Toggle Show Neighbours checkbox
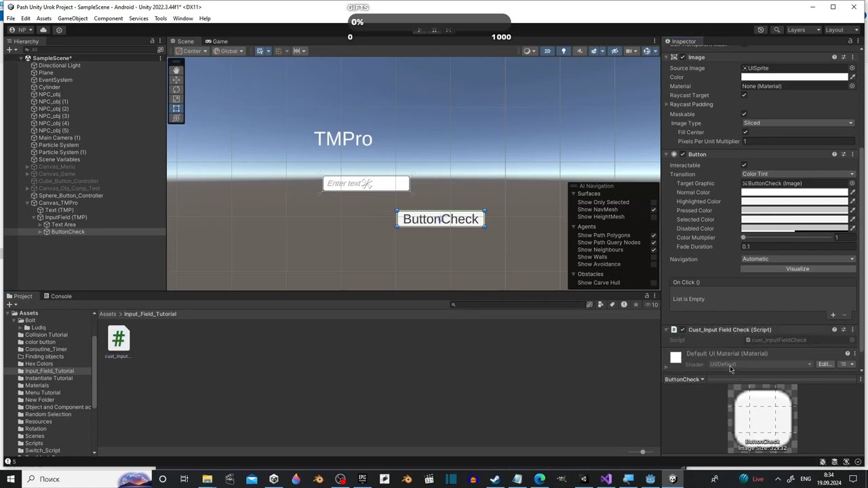Screen dimensions: 868x488 click(x=654, y=250)
